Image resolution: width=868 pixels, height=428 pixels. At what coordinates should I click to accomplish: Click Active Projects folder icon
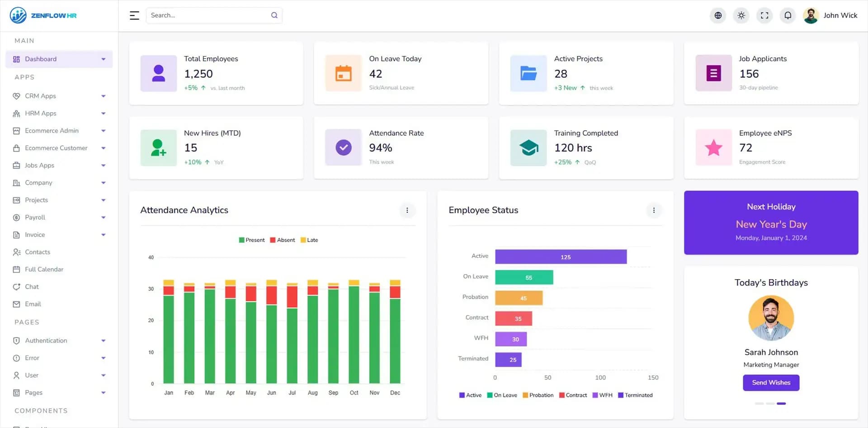528,73
